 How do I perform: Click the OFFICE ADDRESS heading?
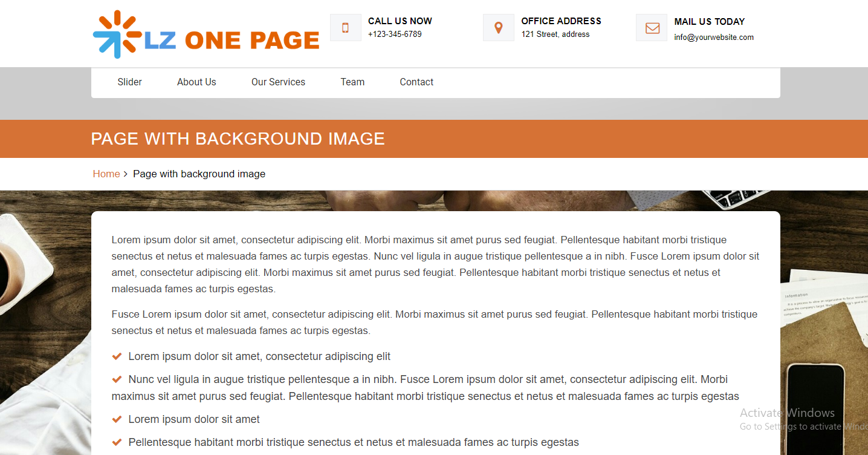562,21
